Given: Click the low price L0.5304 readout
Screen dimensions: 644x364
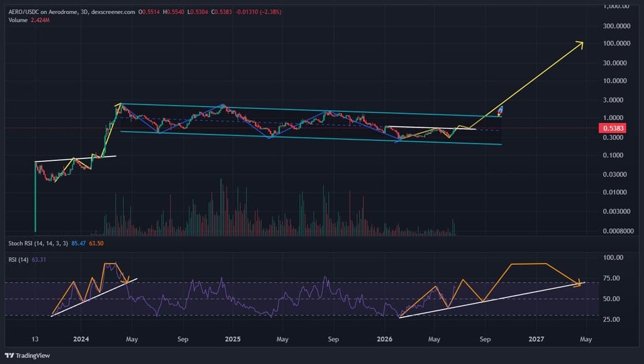Looking at the screenshot, I should point(197,12).
